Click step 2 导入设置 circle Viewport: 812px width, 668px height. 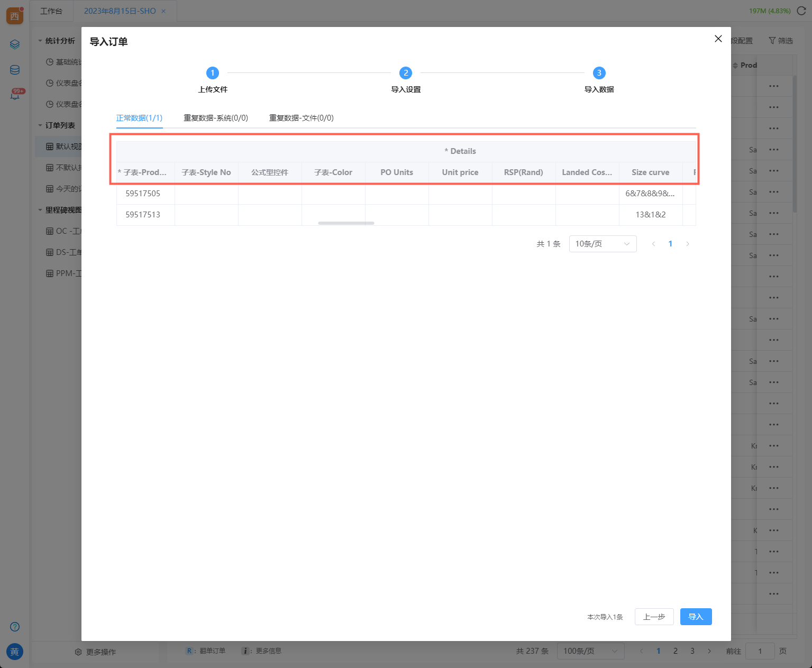tap(406, 73)
